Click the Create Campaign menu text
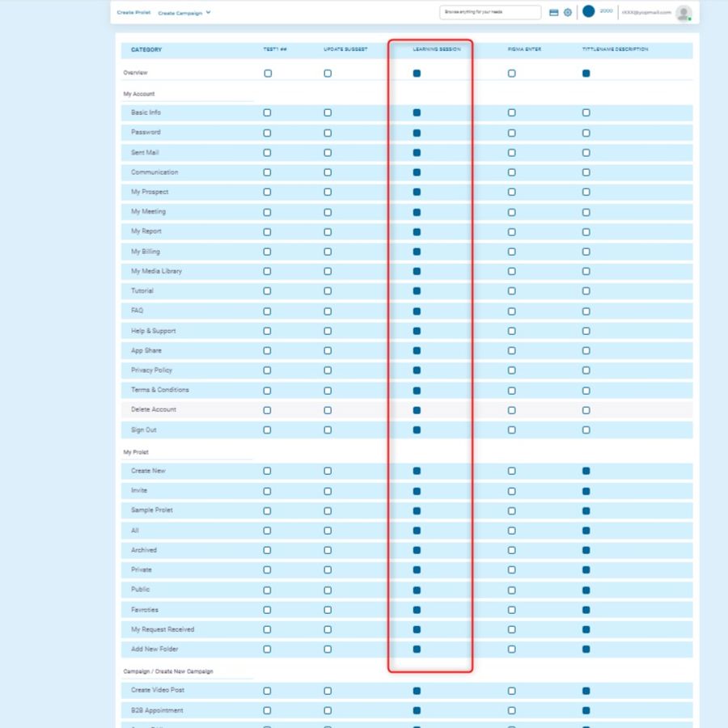The width and height of the screenshot is (728, 728). pyautogui.click(x=180, y=13)
